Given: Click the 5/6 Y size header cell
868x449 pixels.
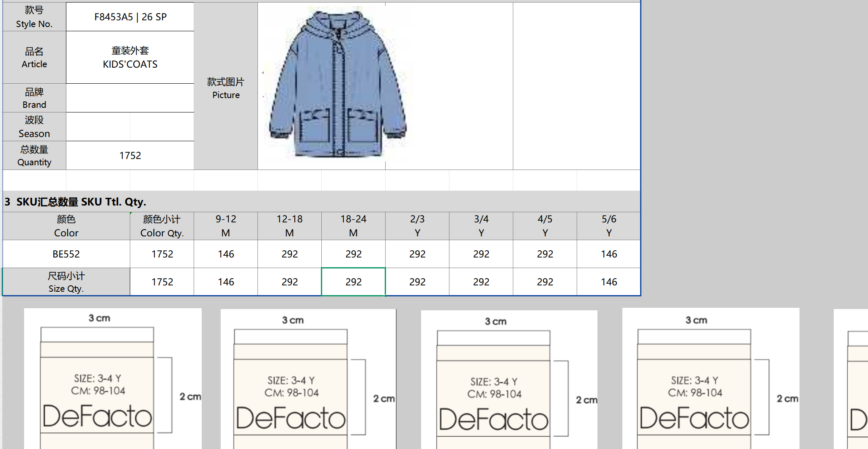Looking at the screenshot, I should click(609, 226).
